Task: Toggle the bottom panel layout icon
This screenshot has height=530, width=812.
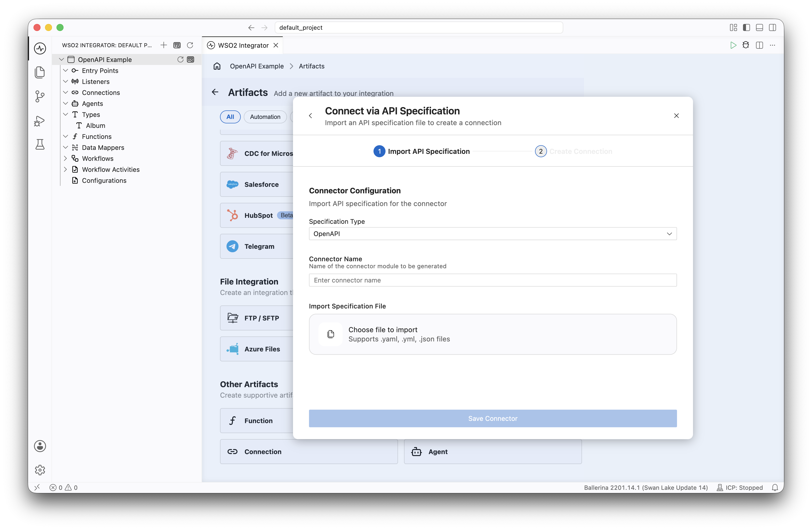Action: [x=759, y=28]
